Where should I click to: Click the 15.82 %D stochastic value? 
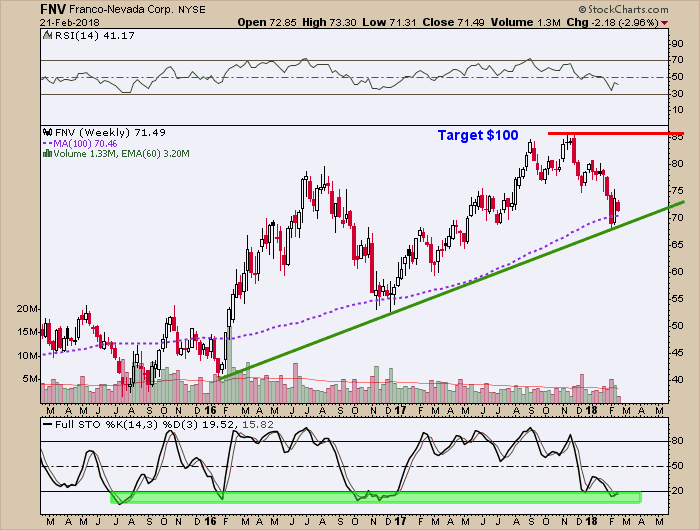click(258, 425)
